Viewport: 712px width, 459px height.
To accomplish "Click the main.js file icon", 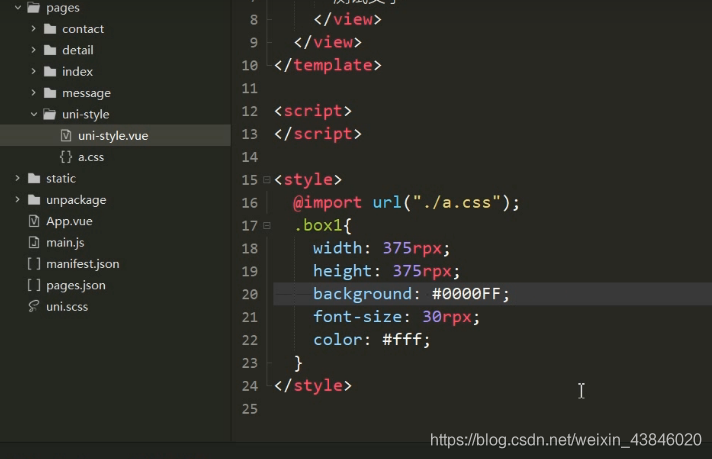I will (x=34, y=242).
